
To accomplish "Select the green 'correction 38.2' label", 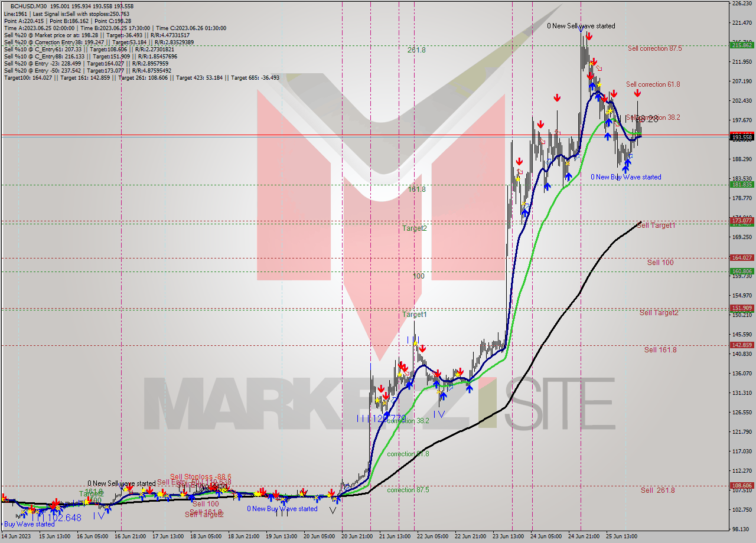I will pos(408,421).
